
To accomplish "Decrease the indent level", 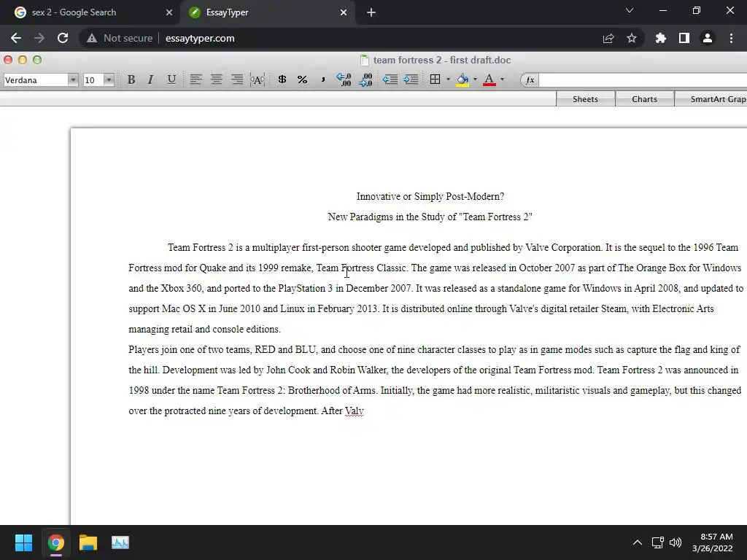I will 390,79.
